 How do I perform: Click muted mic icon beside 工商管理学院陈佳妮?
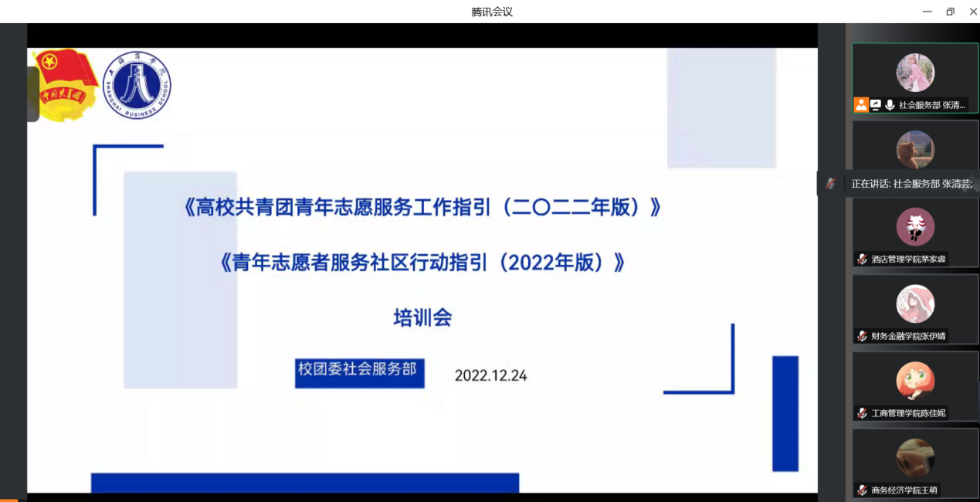[862, 413]
